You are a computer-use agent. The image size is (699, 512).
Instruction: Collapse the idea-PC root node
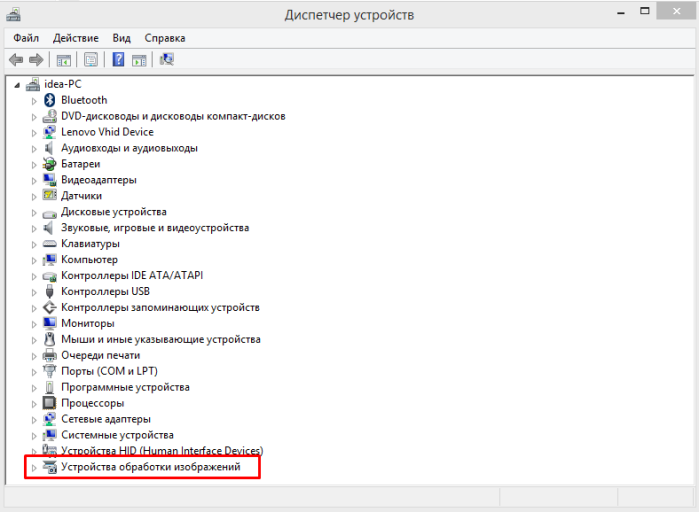17,85
